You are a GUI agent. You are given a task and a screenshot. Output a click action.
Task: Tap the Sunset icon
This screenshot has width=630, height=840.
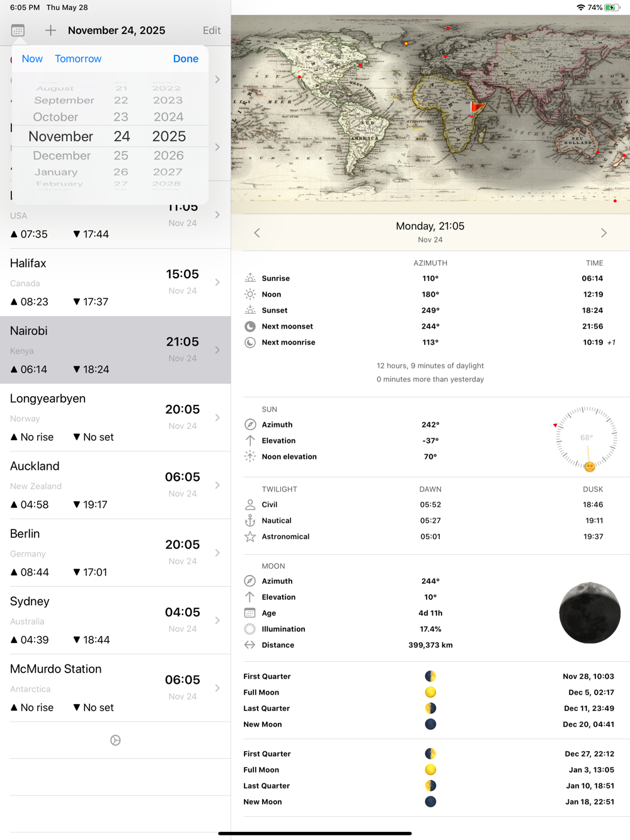coord(250,310)
